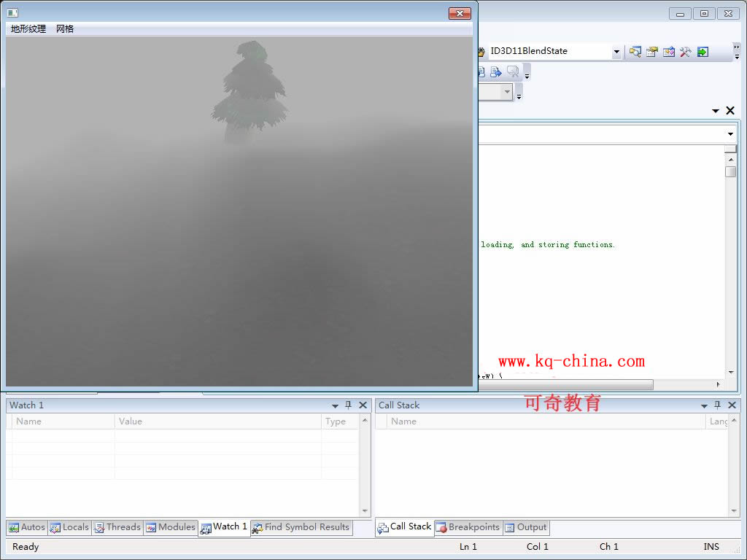
Task: Click the Properties Window toolbar icon
Action: 652,52
